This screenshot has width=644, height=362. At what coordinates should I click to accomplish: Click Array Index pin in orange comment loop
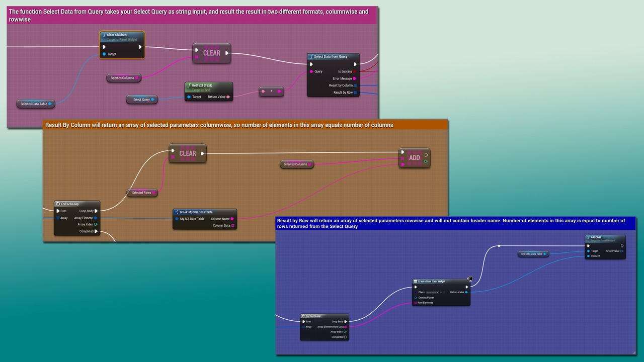96,224
